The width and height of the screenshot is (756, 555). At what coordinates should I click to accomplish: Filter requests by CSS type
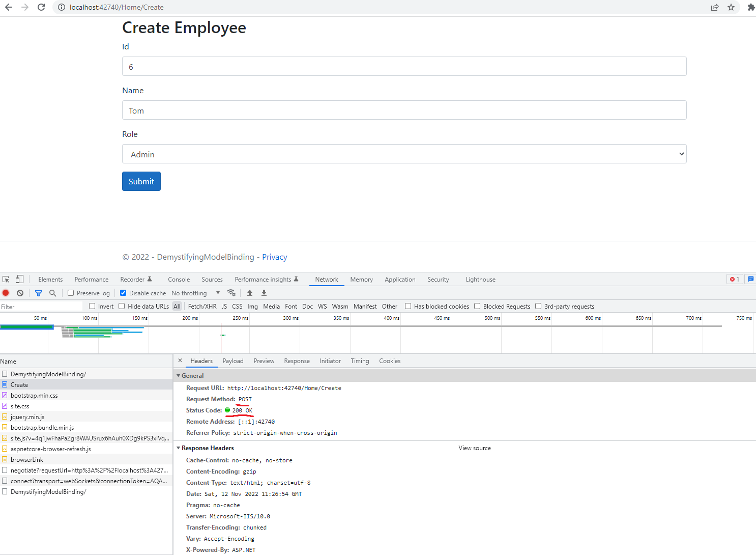click(237, 306)
